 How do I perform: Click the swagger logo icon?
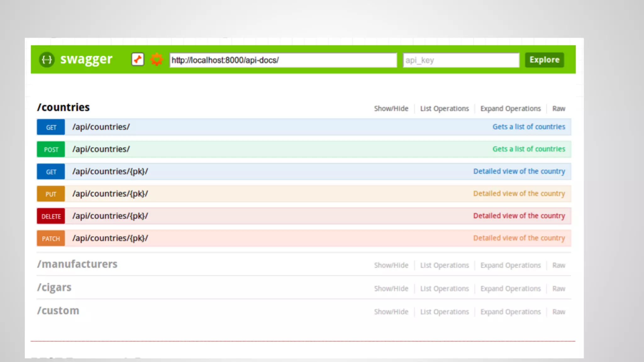pyautogui.click(x=47, y=59)
